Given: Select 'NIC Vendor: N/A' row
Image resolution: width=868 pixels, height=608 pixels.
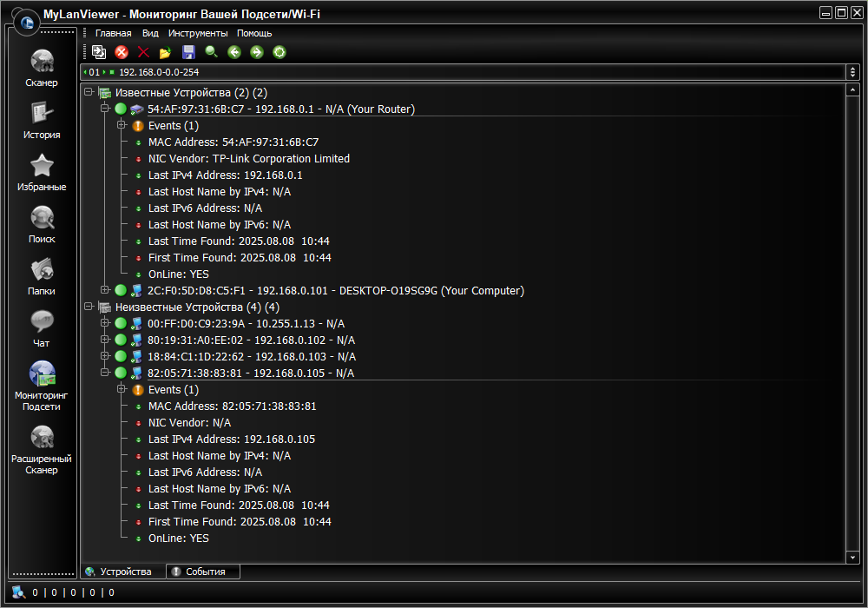Looking at the screenshot, I should 189,422.
